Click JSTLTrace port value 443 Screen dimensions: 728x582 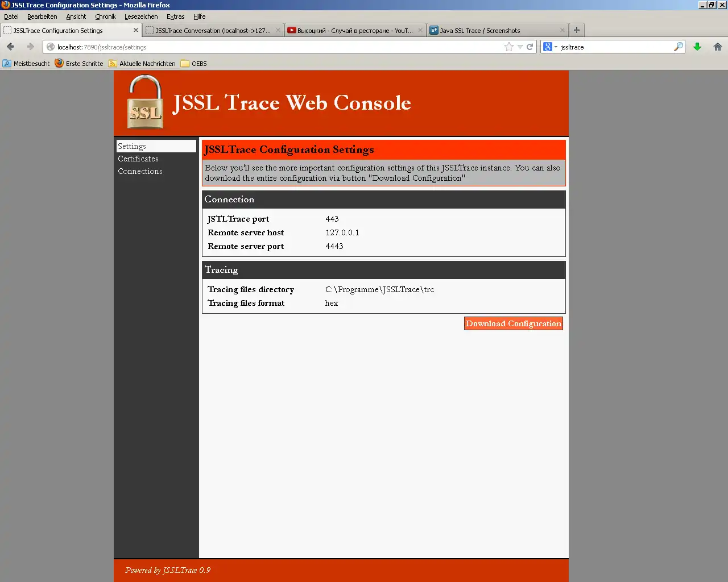click(x=332, y=219)
